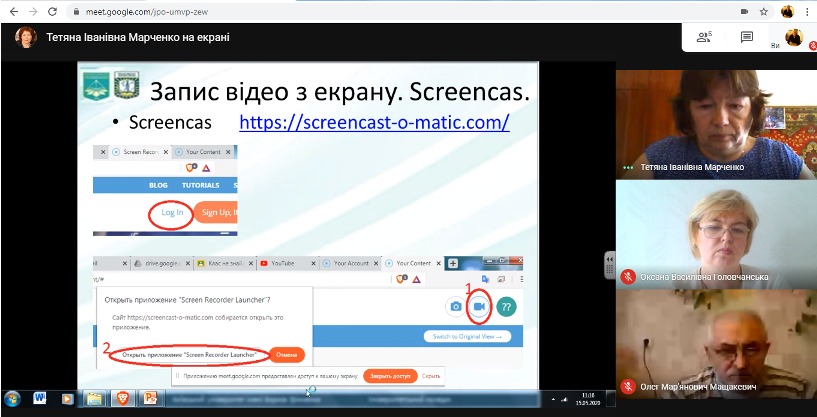Select Тетяна Іванівна Марченко's video tile
This screenshot has width=817, height=417.
point(716,125)
